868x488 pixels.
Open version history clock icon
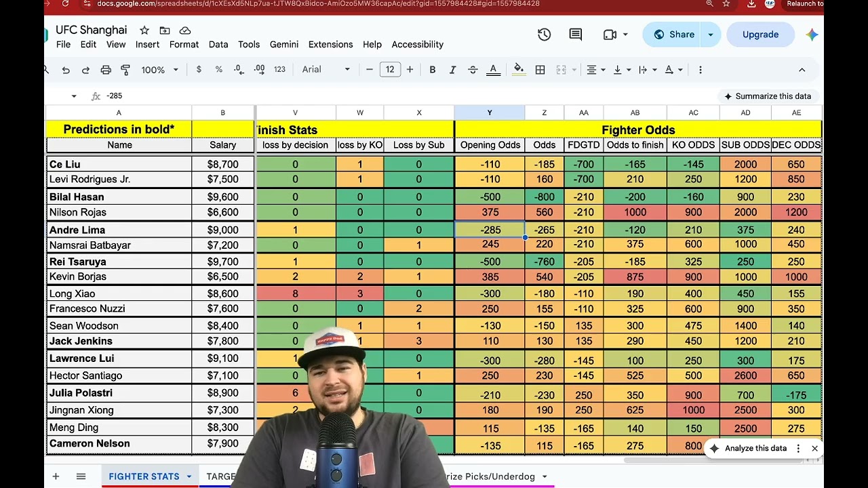tap(544, 35)
